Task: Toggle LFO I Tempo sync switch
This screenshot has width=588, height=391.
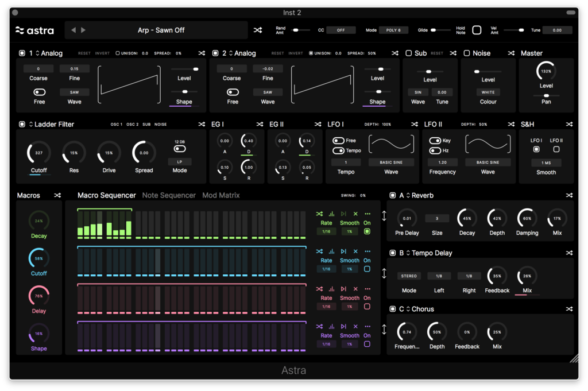Action: [338, 150]
